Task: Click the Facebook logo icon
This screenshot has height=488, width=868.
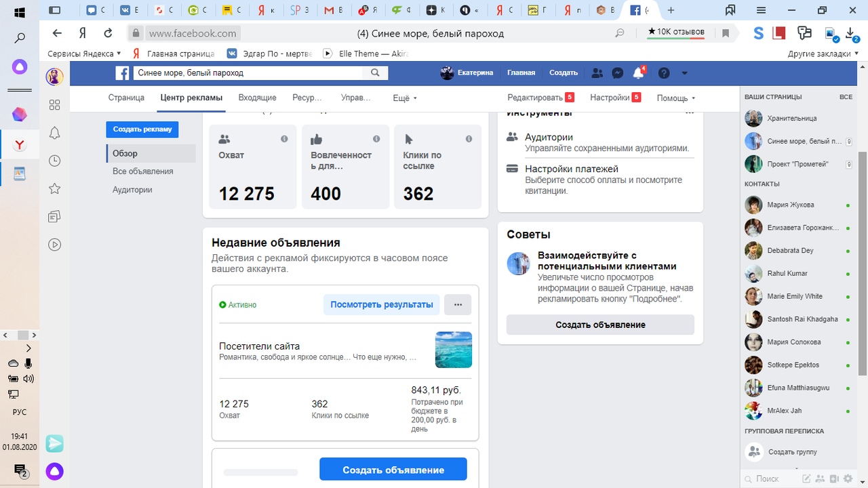Action: coord(123,73)
